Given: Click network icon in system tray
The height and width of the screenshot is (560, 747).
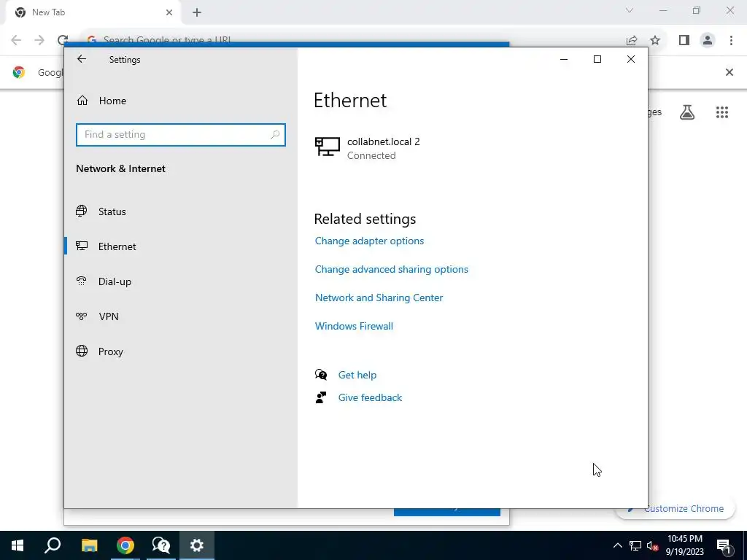Looking at the screenshot, I should 635,545.
